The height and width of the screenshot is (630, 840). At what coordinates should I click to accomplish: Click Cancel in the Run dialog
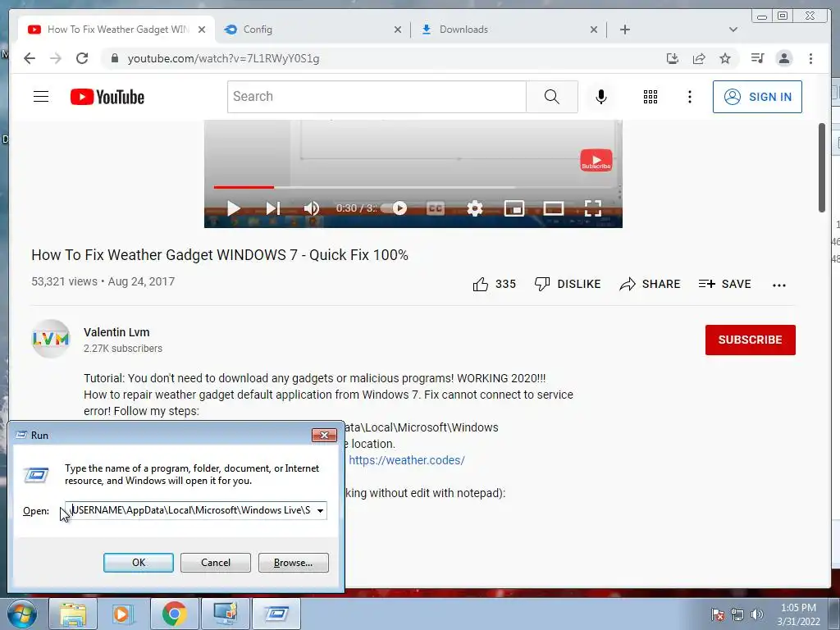click(216, 563)
